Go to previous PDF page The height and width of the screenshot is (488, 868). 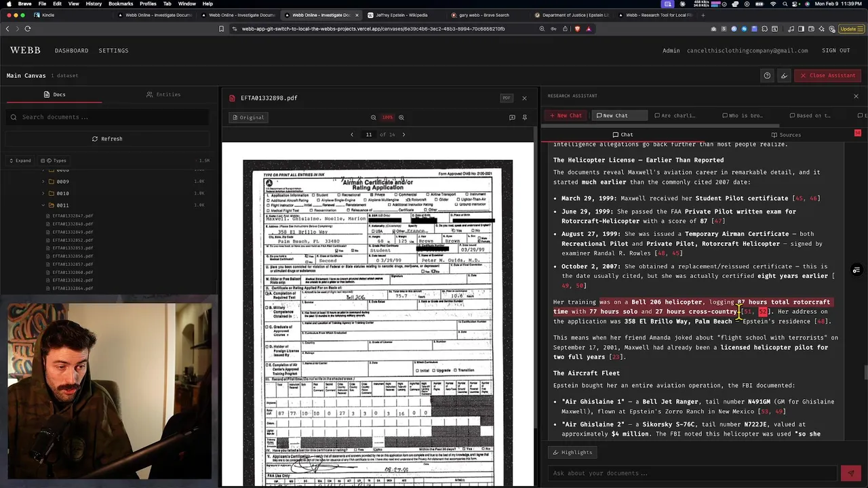tap(351, 134)
